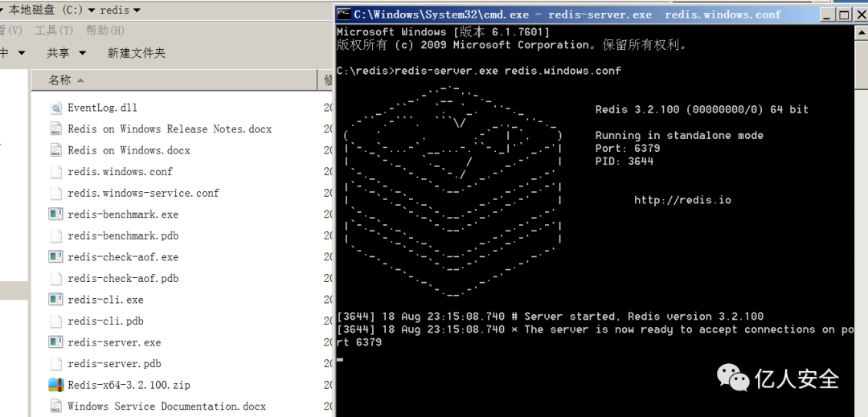Click the Windows Service Documentation.docx icon
The image size is (868, 417).
[x=55, y=407]
